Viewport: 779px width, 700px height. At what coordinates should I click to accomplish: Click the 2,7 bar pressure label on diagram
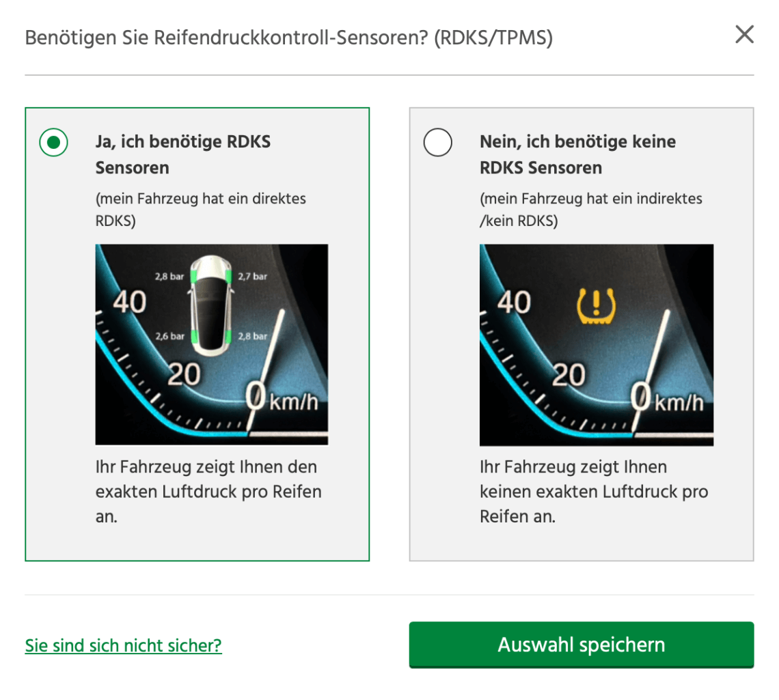point(253,275)
